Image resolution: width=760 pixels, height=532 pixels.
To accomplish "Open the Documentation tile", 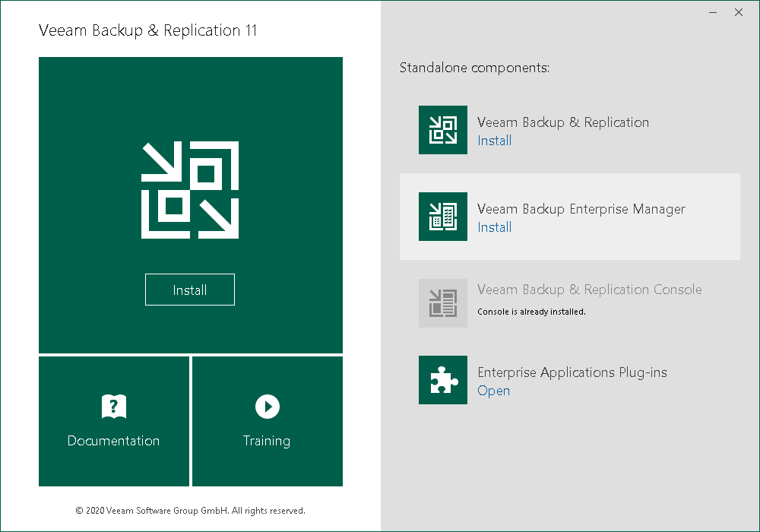I will tap(113, 422).
